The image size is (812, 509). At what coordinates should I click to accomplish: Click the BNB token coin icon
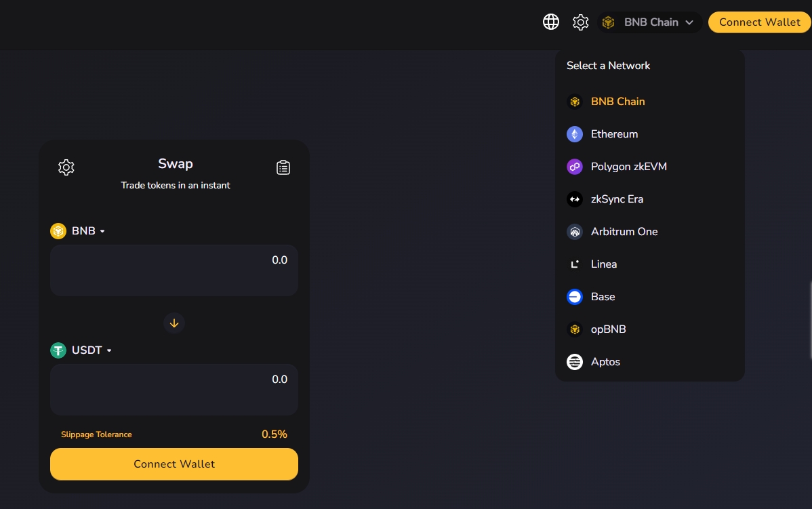tap(58, 231)
